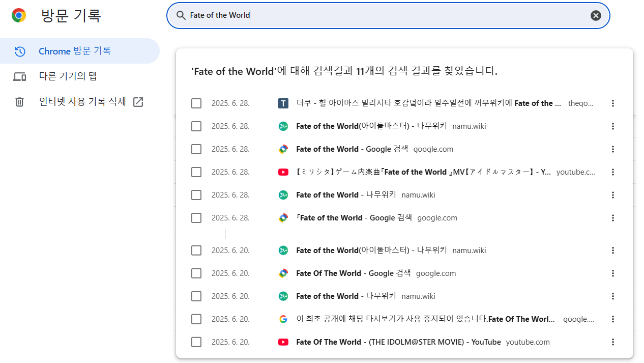
Task: Click the Chrome logo icon
Action: (x=19, y=15)
